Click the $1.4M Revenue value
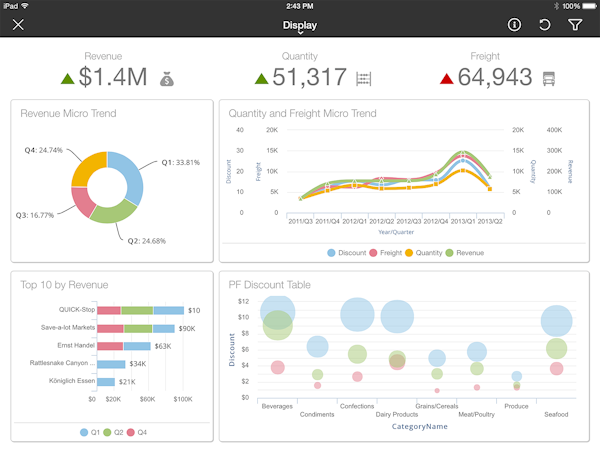The image size is (600, 450). (114, 78)
